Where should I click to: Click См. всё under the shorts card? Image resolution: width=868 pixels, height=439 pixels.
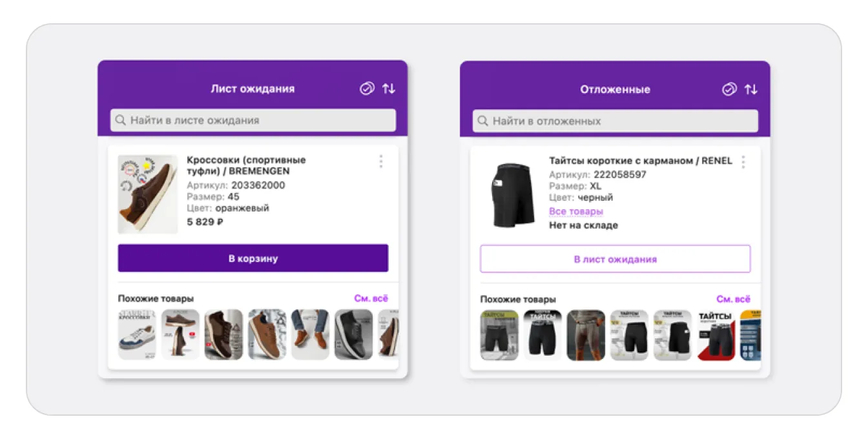coord(733,299)
